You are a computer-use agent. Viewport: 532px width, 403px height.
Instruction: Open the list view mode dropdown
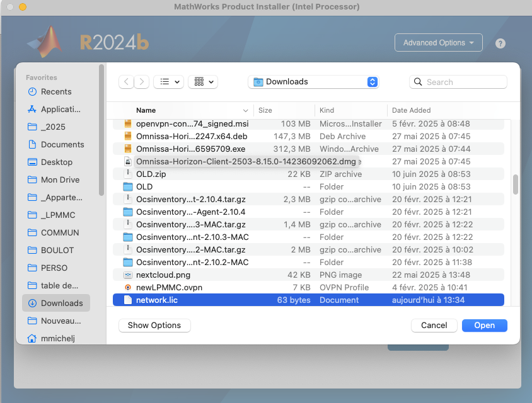pyautogui.click(x=169, y=82)
